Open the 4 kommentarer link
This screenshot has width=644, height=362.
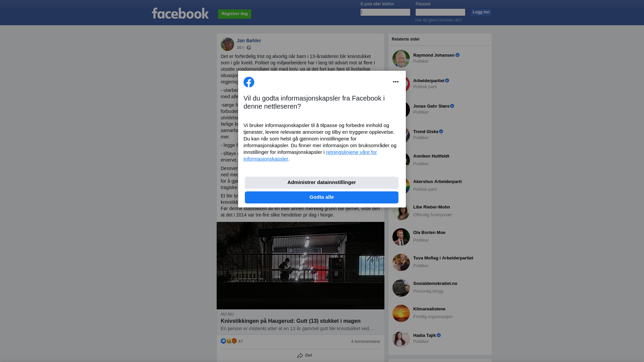366,342
